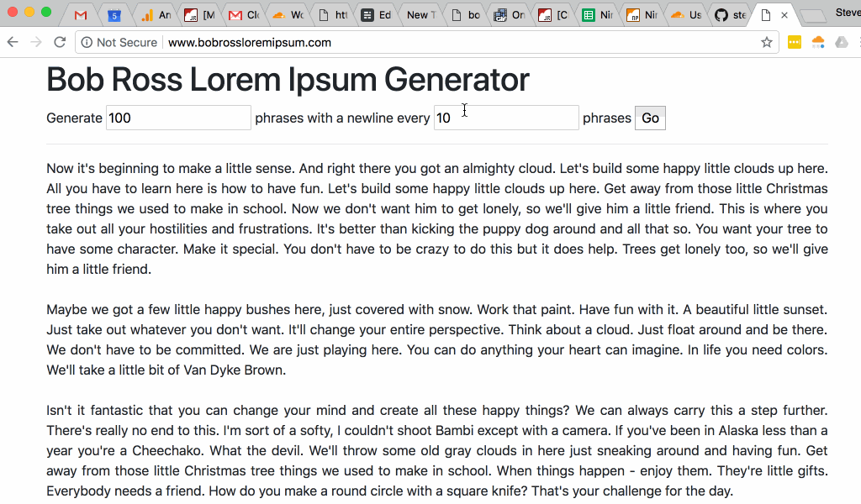Switch to the Gmail 'Cl' tab
Screen dimensions: 861x504
point(245,15)
